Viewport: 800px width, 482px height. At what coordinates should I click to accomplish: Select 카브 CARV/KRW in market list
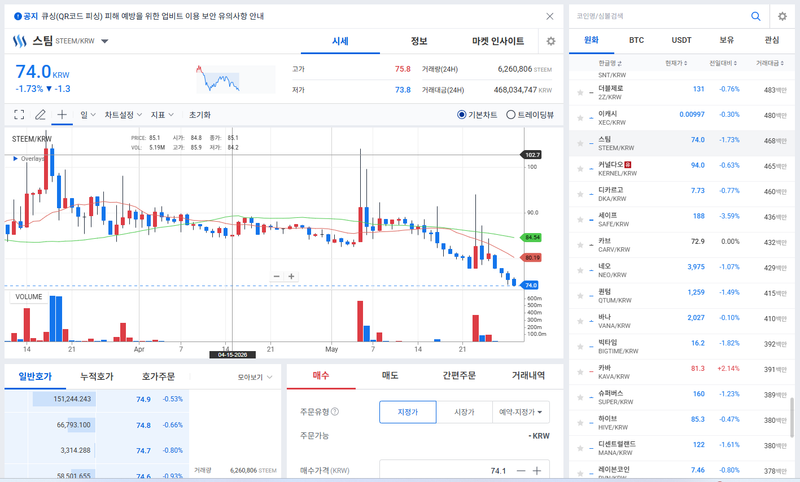point(681,245)
